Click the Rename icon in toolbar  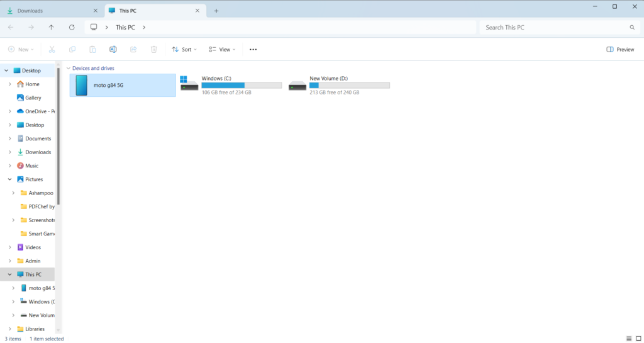pyautogui.click(x=113, y=49)
